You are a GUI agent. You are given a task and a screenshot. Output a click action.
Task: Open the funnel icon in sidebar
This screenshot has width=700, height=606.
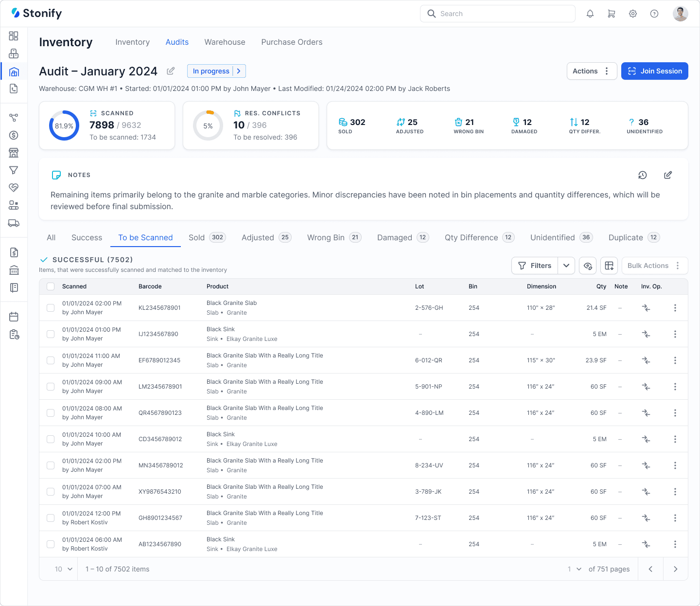coord(14,170)
